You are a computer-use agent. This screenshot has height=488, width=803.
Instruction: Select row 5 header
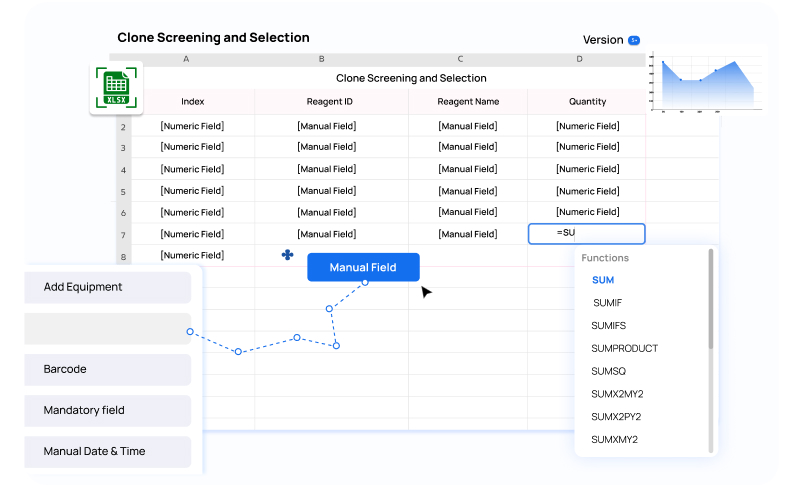pyautogui.click(x=123, y=192)
